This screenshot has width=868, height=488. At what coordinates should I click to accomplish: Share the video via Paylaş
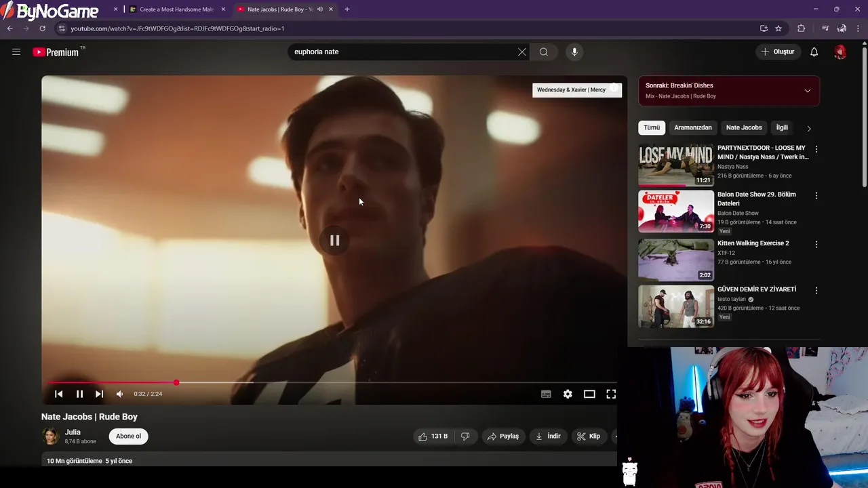click(x=502, y=436)
